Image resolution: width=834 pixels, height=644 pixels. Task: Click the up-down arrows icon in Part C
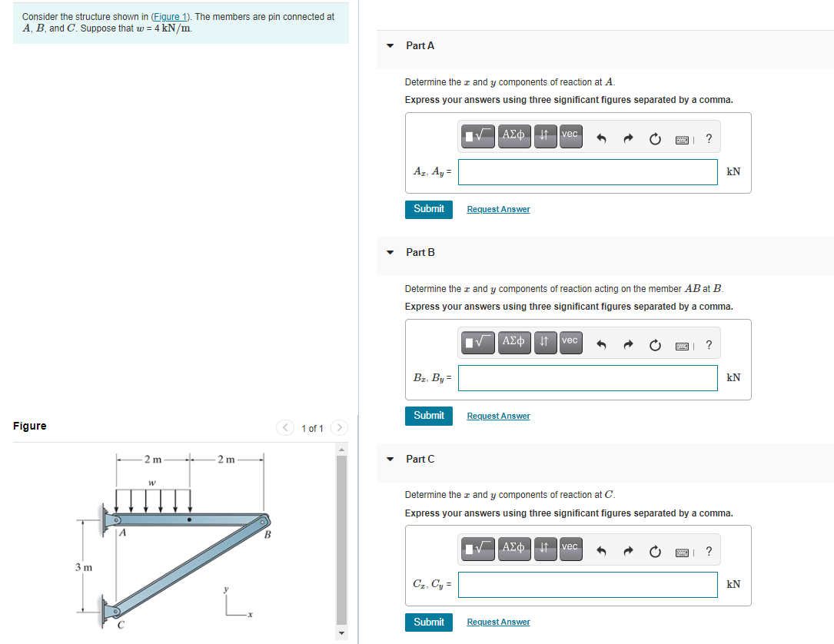[x=545, y=549]
